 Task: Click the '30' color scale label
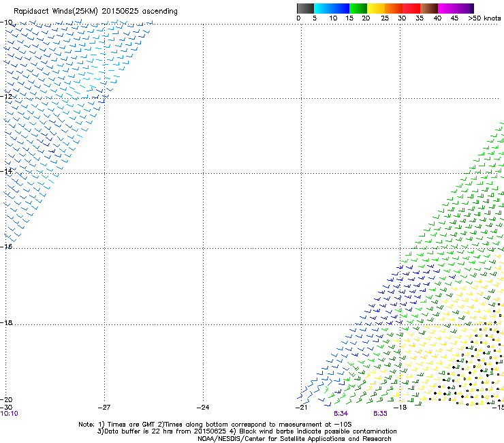tap(402, 18)
